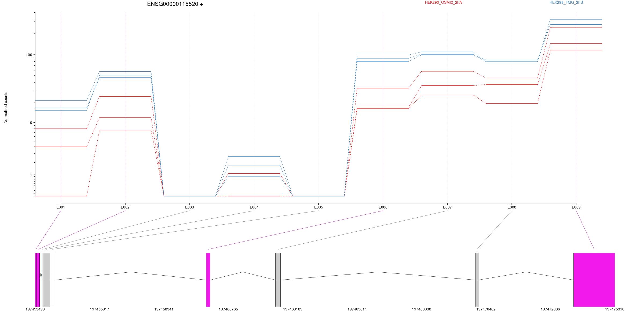The width and height of the screenshot is (644, 322).
Task: Click the E006 exon axis label
Action: coord(383,207)
